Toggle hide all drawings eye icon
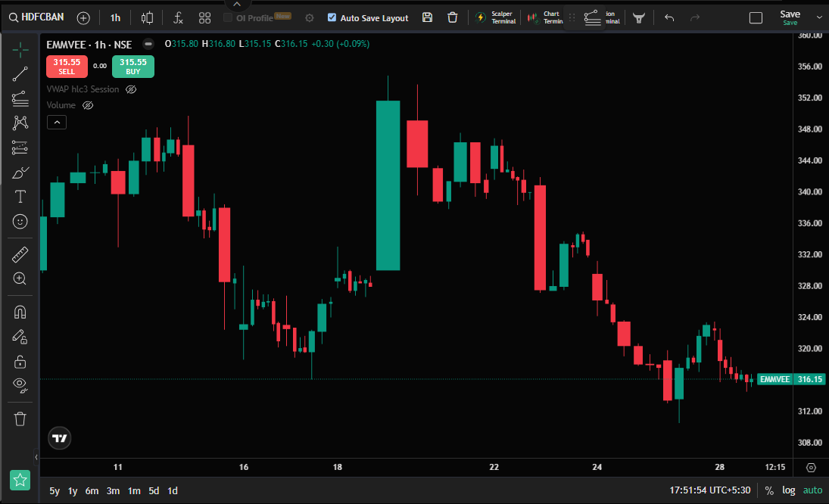 click(20, 386)
